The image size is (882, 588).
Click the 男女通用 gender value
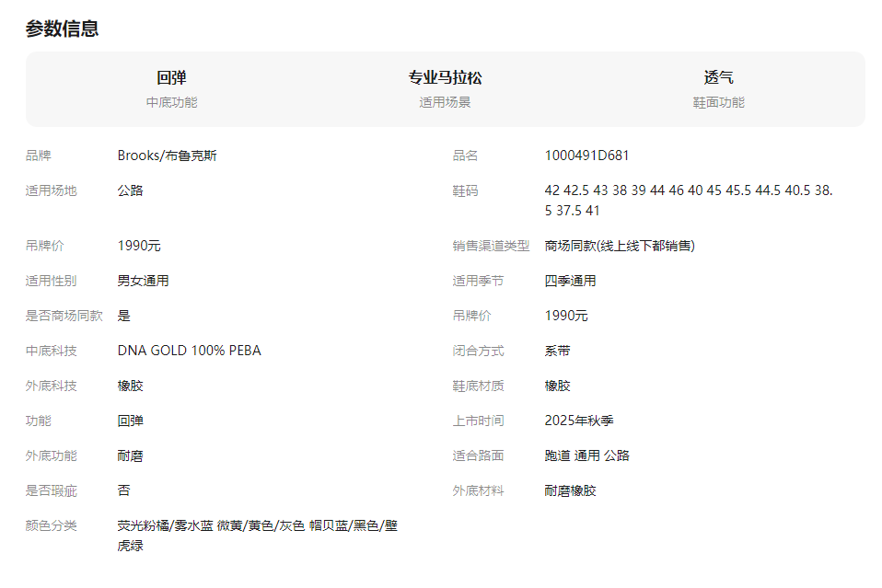pos(143,281)
